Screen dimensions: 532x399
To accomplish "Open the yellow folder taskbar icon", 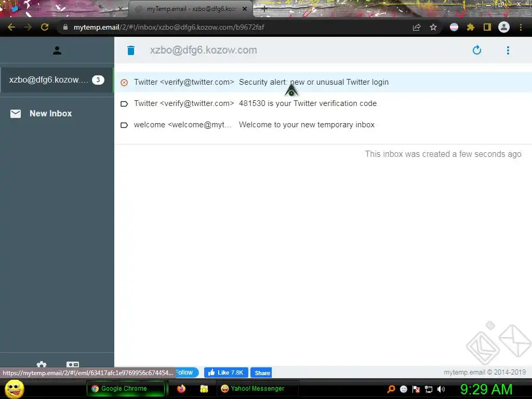I will point(204,389).
